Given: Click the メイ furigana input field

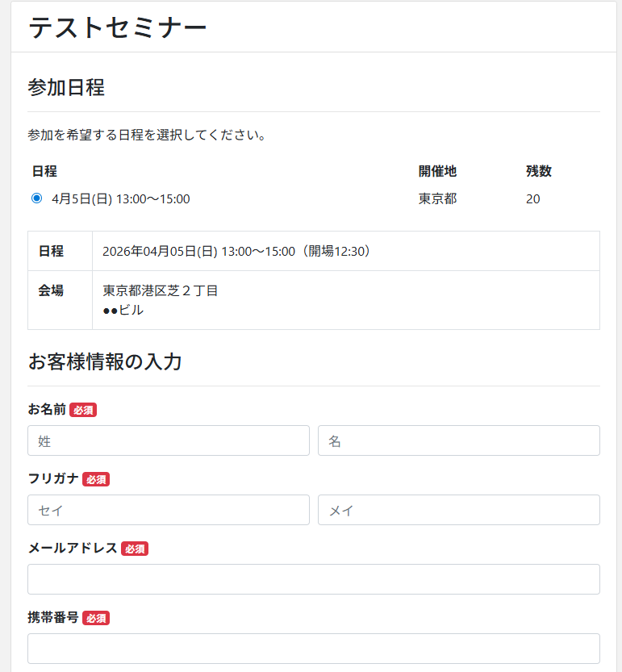Looking at the screenshot, I should pyautogui.click(x=458, y=510).
